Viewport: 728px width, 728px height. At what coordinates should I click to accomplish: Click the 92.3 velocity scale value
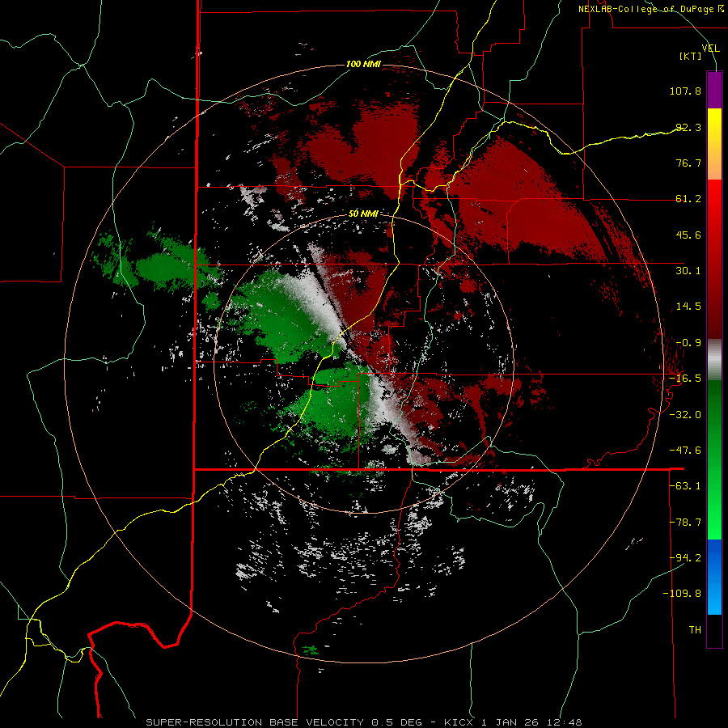(x=688, y=127)
